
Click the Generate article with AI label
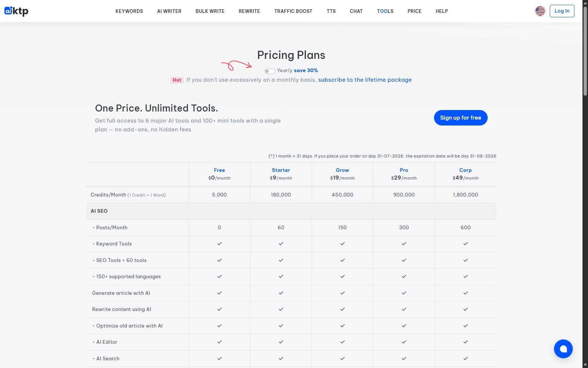point(121,293)
